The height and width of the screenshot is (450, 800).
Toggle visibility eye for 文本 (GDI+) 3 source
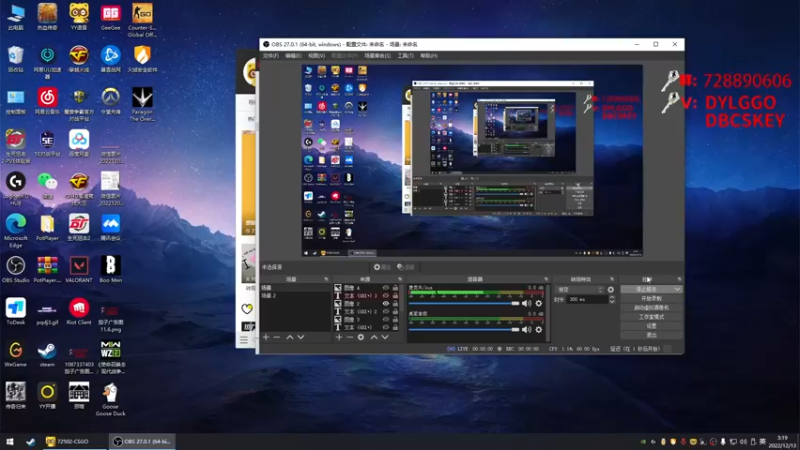386,295
